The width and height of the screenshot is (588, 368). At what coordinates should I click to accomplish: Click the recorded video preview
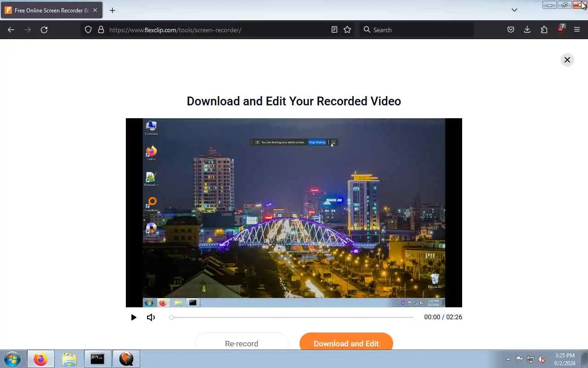tap(294, 213)
